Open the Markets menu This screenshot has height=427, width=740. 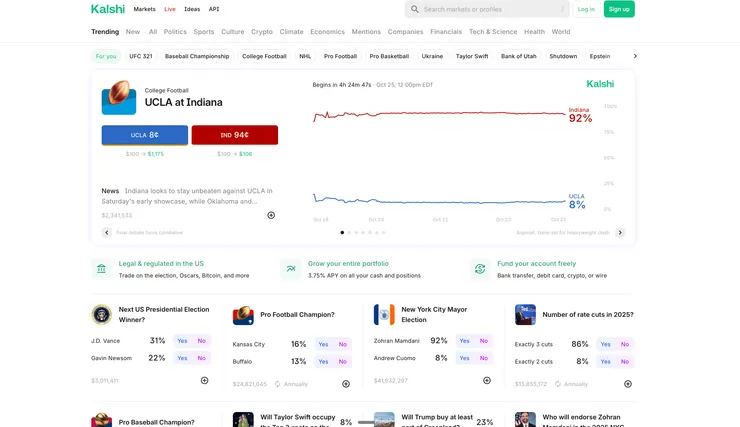pos(144,9)
